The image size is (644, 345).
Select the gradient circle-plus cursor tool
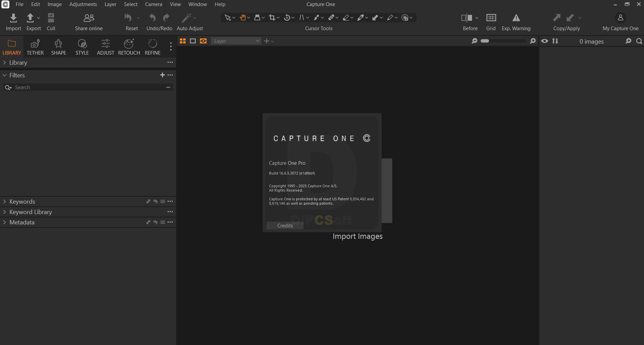click(405, 18)
